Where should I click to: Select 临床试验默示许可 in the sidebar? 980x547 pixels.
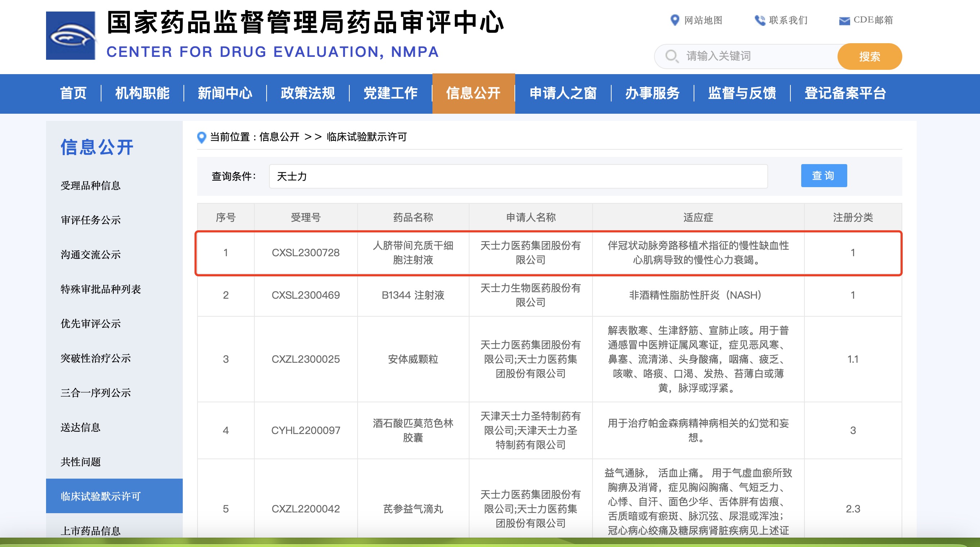114,496
